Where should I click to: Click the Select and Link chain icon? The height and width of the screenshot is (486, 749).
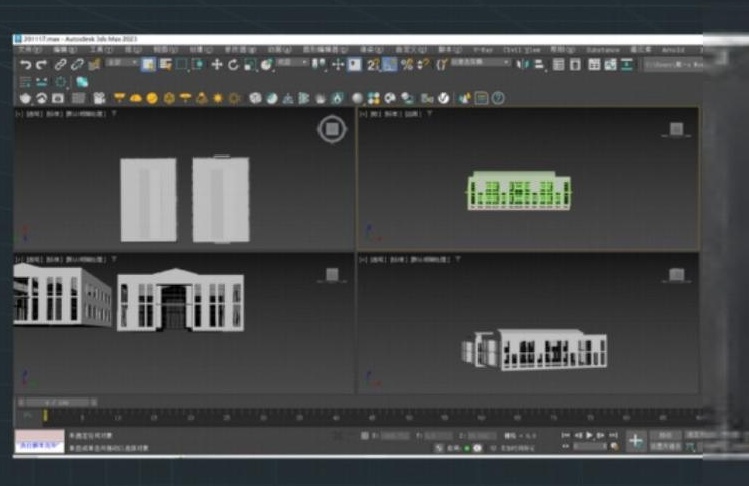[x=60, y=65]
